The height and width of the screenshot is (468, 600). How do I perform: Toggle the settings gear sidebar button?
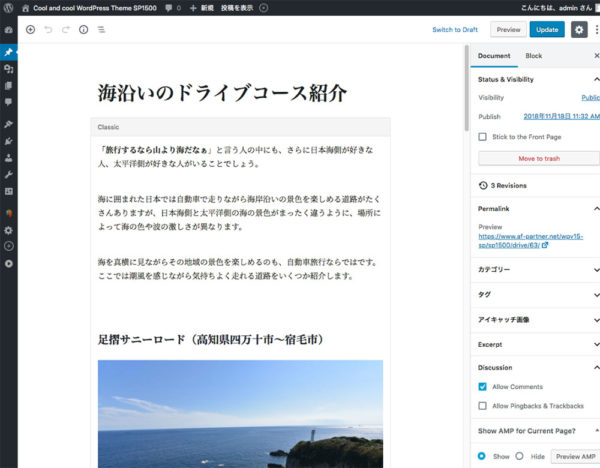[579, 29]
